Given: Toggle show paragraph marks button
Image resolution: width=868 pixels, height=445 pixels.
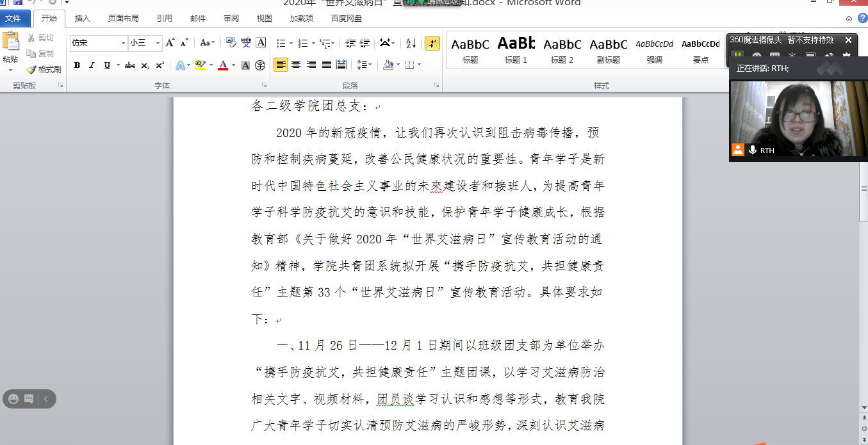Looking at the screenshot, I should tap(432, 44).
